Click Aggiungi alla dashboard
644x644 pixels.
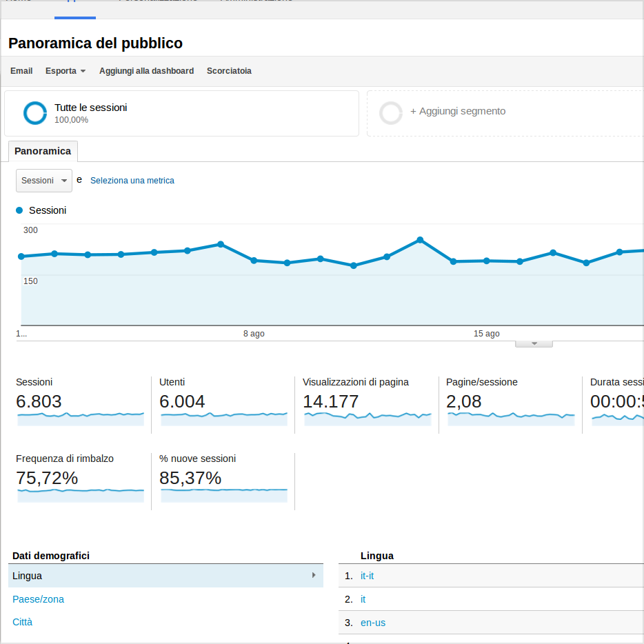tap(146, 70)
